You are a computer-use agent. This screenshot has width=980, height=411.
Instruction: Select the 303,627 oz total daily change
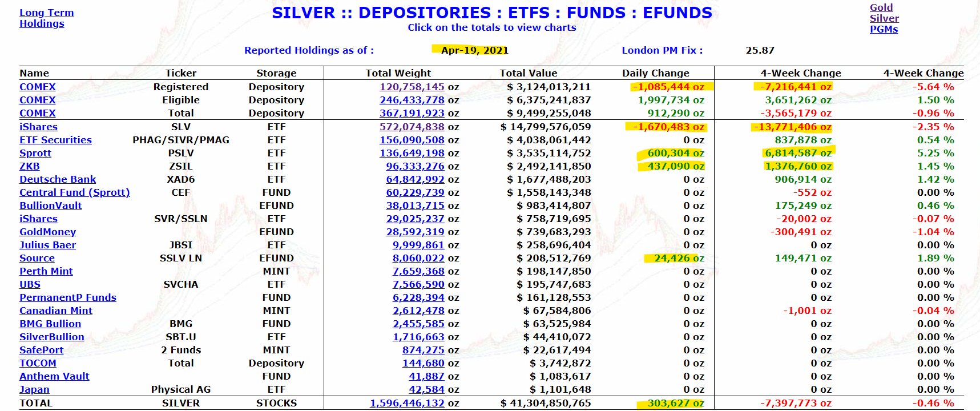pyautogui.click(x=676, y=403)
